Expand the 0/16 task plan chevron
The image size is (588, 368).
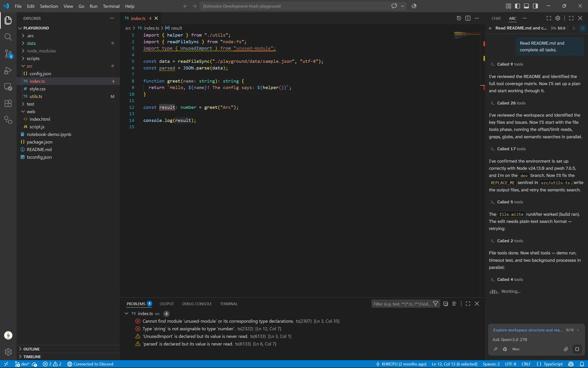point(578,330)
